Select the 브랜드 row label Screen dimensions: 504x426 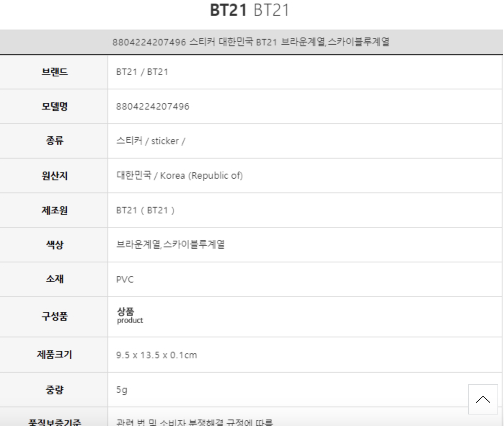tap(54, 72)
